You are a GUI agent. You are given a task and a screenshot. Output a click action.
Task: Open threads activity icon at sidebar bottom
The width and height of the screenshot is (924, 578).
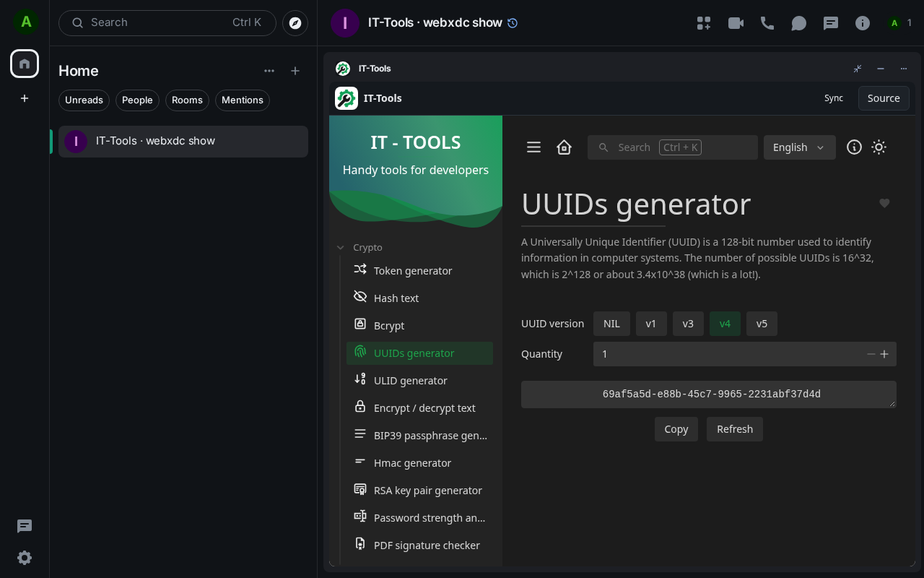[25, 526]
